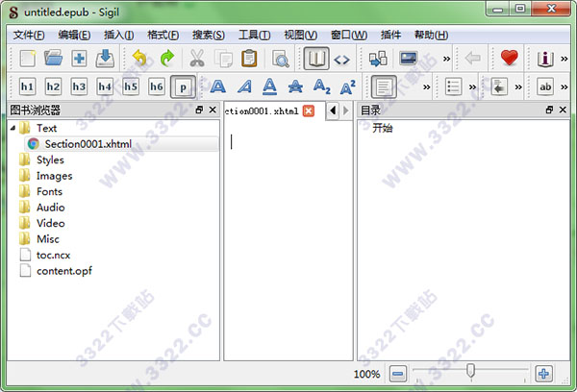577x392 pixels.
Task: Open the 格式(F) menu
Action: [163, 36]
